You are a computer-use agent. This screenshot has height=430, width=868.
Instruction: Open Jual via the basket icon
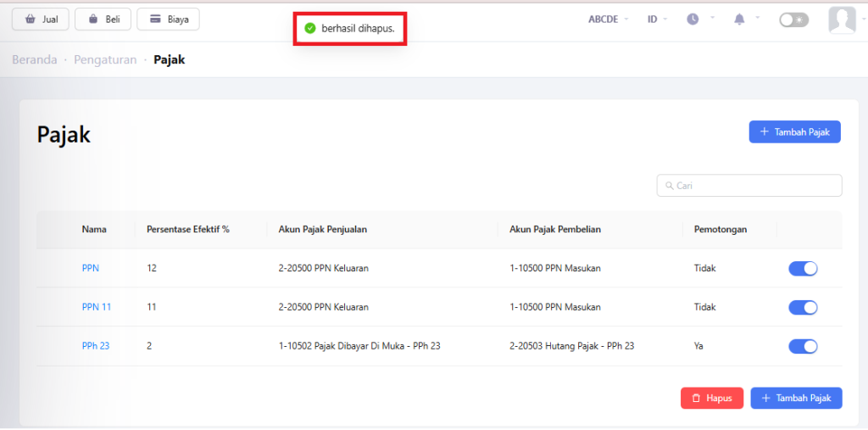point(31,20)
